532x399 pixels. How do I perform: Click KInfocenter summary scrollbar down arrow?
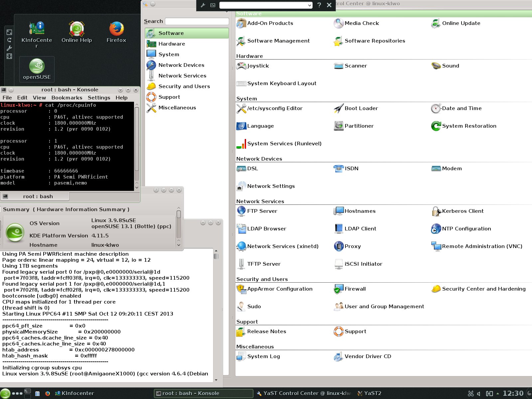[179, 245]
